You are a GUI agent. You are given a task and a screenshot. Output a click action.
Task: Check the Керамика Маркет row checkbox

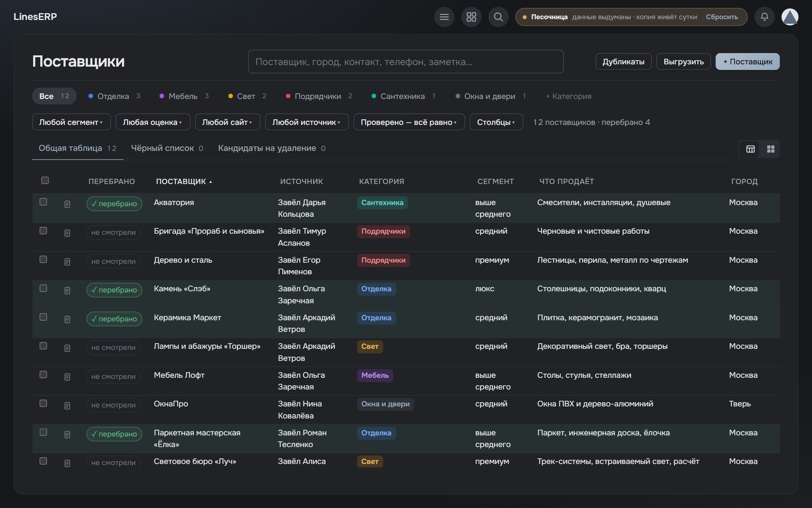[x=44, y=317]
